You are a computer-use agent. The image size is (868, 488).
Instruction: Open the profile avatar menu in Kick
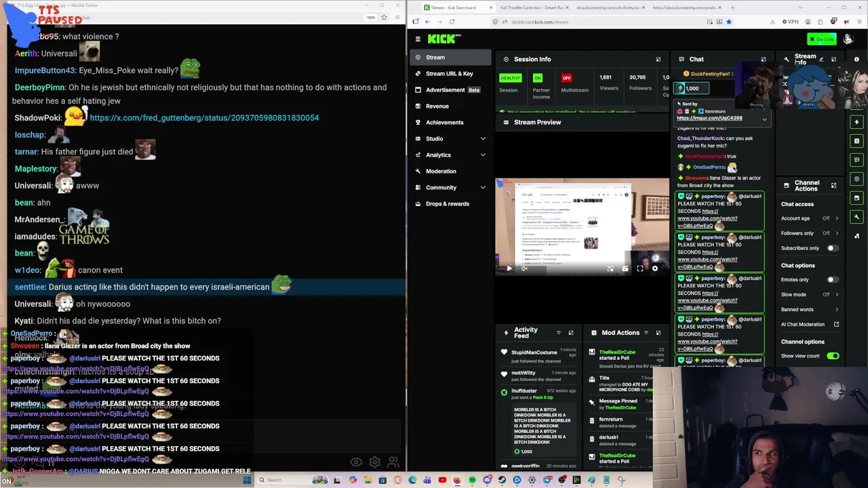848,39
